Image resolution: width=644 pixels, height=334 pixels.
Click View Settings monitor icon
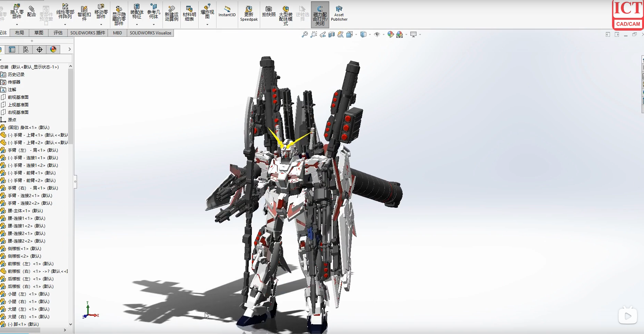[x=413, y=34]
